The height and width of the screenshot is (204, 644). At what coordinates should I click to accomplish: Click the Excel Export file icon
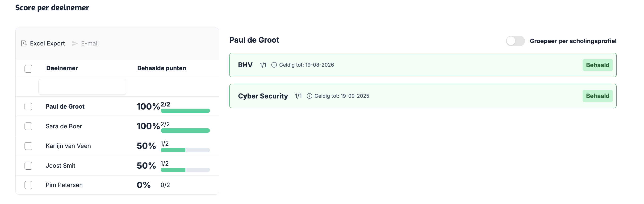pyautogui.click(x=24, y=43)
